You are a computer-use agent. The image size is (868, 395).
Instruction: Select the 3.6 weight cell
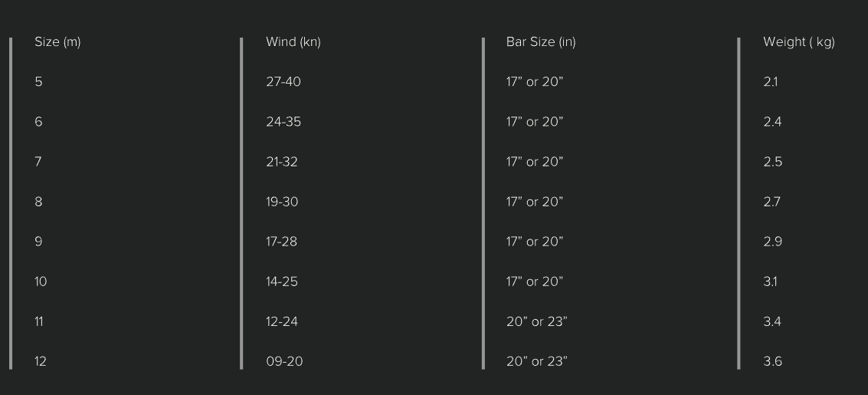point(772,361)
